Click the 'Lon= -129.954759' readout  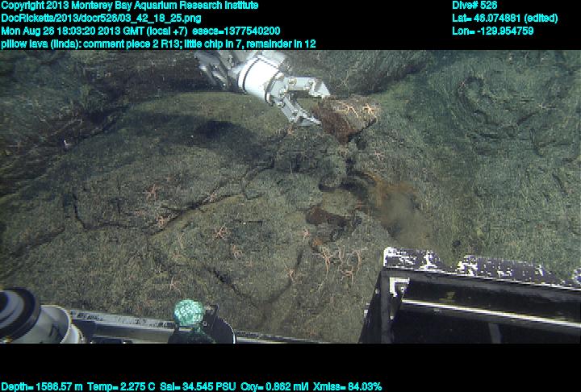[x=492, y=31]
